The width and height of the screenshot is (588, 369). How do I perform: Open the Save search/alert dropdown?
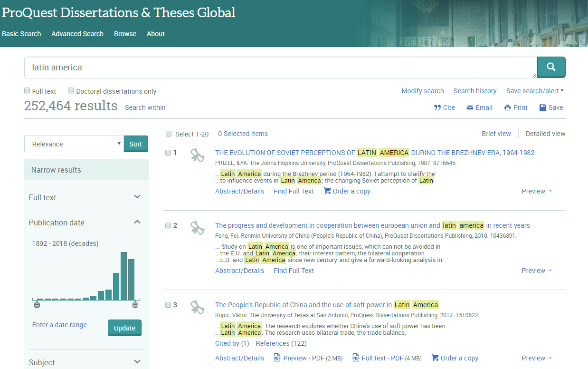tap(535, 91)
